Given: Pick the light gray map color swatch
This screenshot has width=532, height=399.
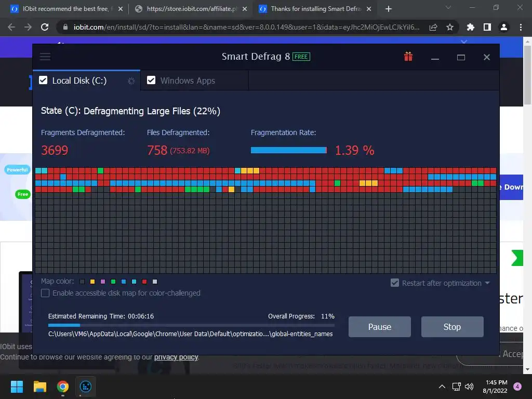Looking at the screenshot, I should click(x=155, y=282).
